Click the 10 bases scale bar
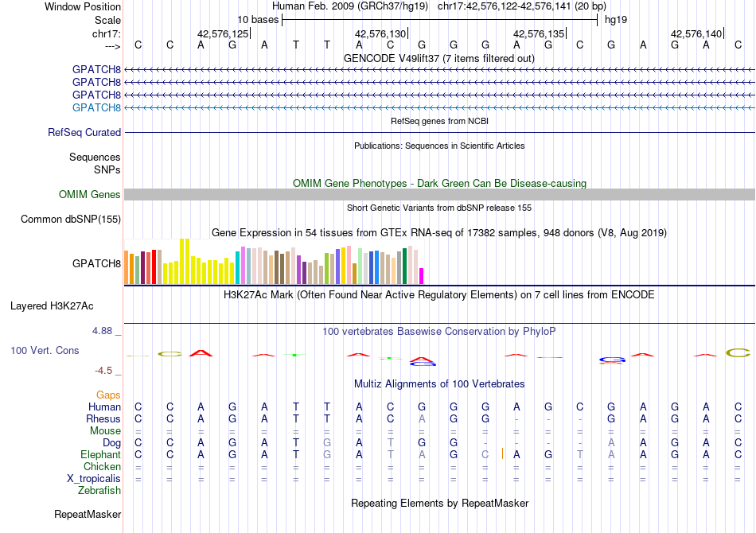This screenshot has height=533, width=756. pyautogui.click(x=439, y=19)
